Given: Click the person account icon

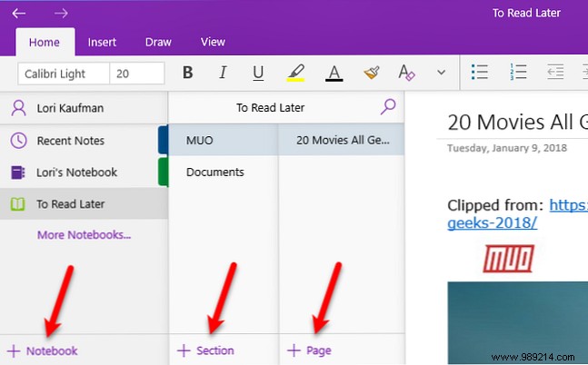Looking at the screenshot, I should coord(18,108).
